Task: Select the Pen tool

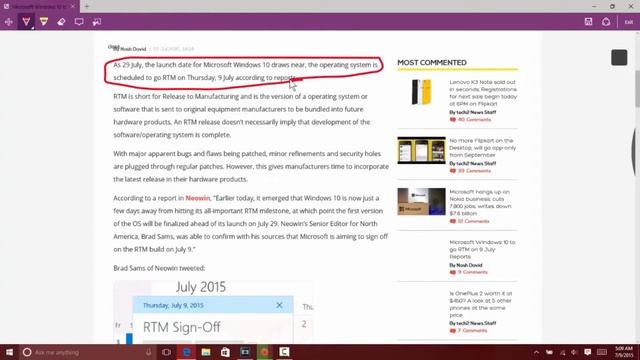Action: (x=26, y=22)
